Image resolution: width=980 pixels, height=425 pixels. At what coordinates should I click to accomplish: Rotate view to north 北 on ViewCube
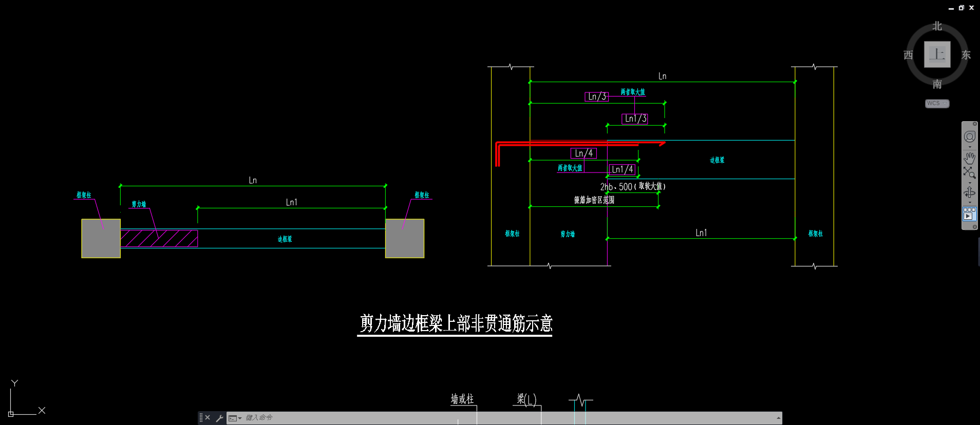[x=937, y=26]
